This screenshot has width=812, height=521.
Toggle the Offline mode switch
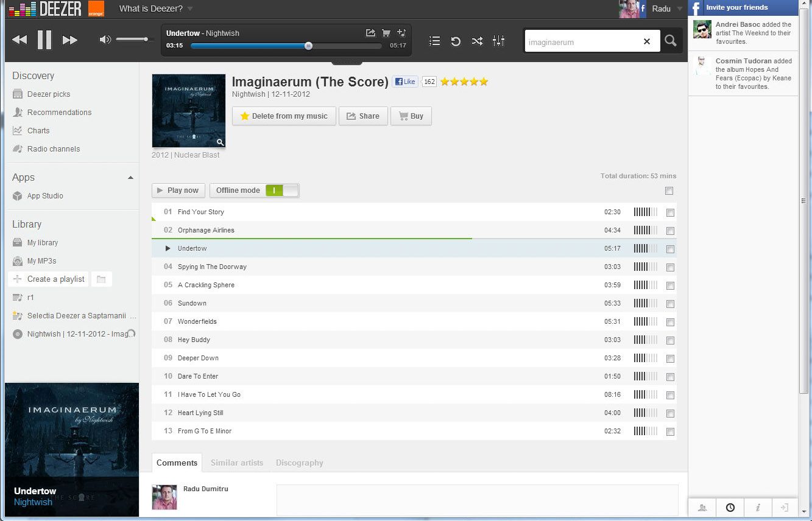coord(282,191)
